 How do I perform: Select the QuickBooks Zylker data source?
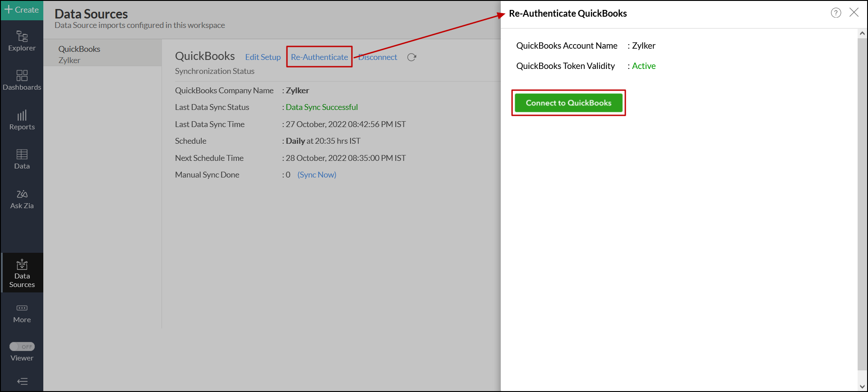coord(102,54)
